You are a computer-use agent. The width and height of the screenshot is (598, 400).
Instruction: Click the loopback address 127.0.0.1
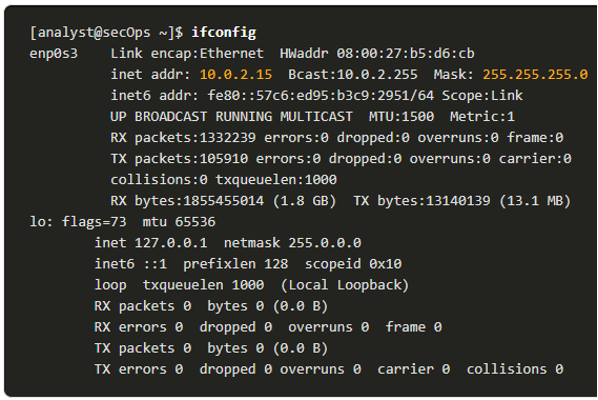coord(171,243)
